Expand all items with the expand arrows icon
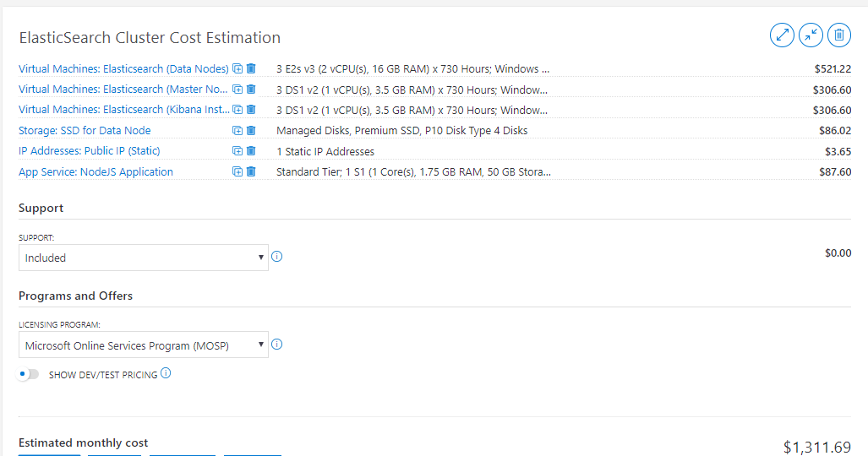 [x=782, y=35]
